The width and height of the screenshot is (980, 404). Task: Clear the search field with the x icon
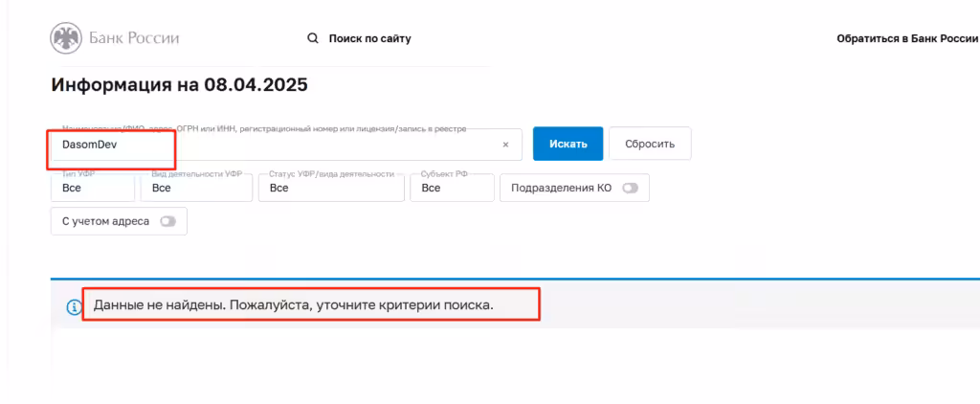click(x=505, y=145)
